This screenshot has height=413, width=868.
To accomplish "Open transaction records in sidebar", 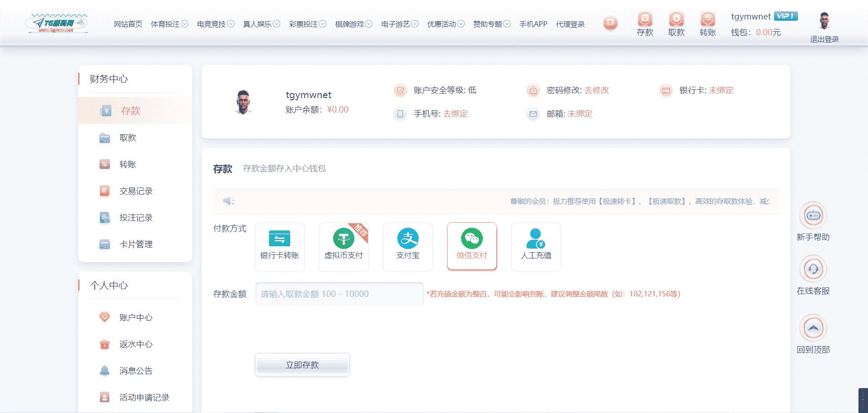I will point(136,191).
